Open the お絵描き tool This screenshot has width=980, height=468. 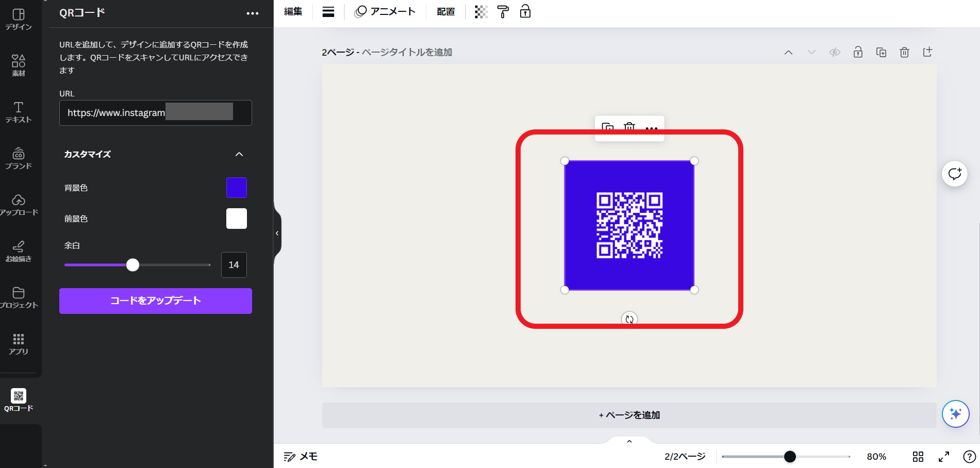point(19,252)
